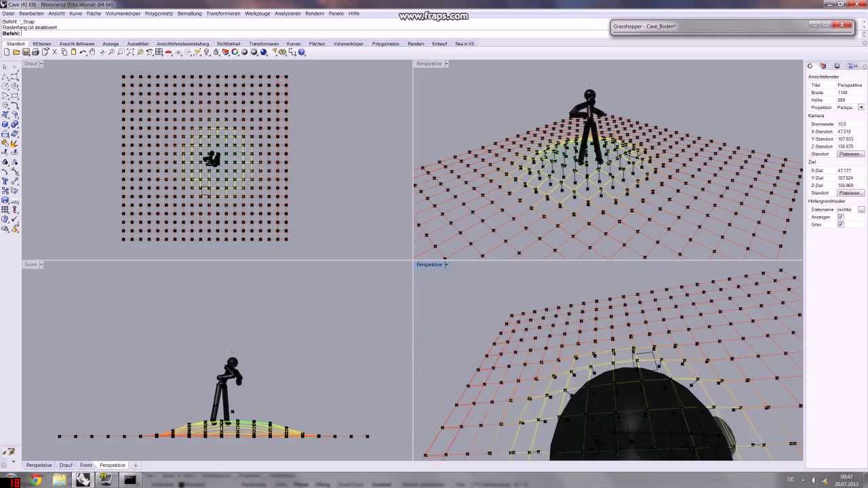Click Platzieren button under Ziel section

[x=850, y=193]
